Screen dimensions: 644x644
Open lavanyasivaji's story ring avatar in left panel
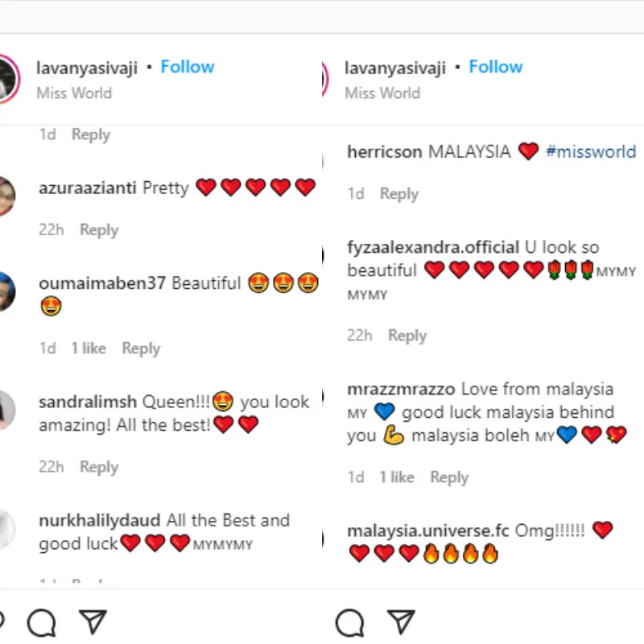pyautogui.click(x=7, y=78)
